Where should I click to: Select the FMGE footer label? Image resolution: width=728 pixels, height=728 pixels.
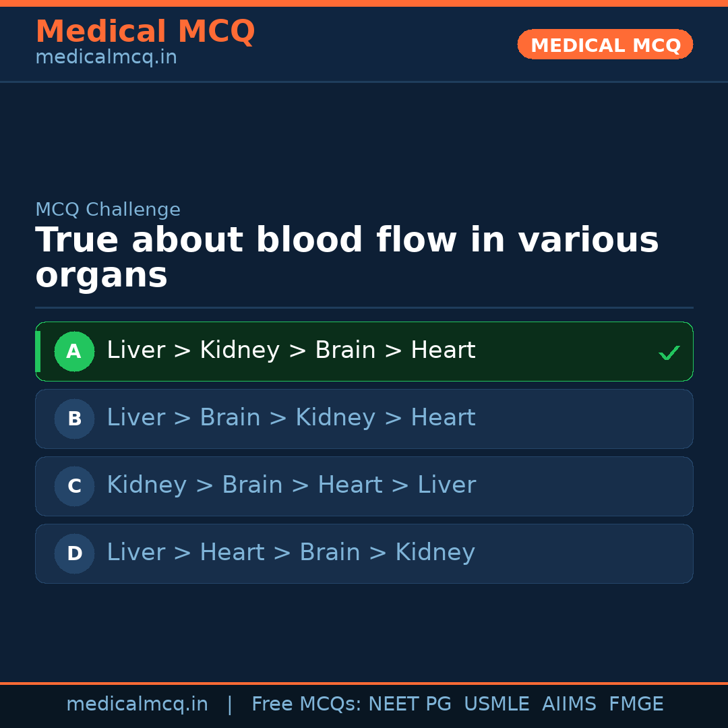point(636,704)
